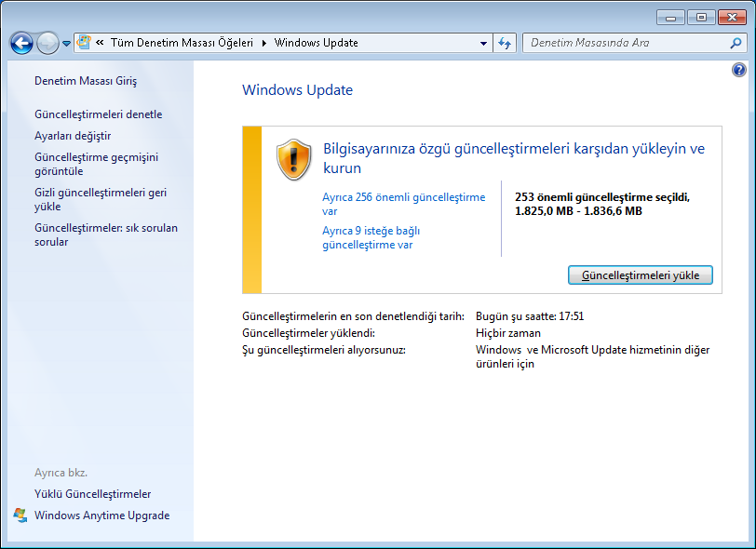
Task: Minimize the Windows Update window
Action: pyautogui.click(x=670, y=18)
